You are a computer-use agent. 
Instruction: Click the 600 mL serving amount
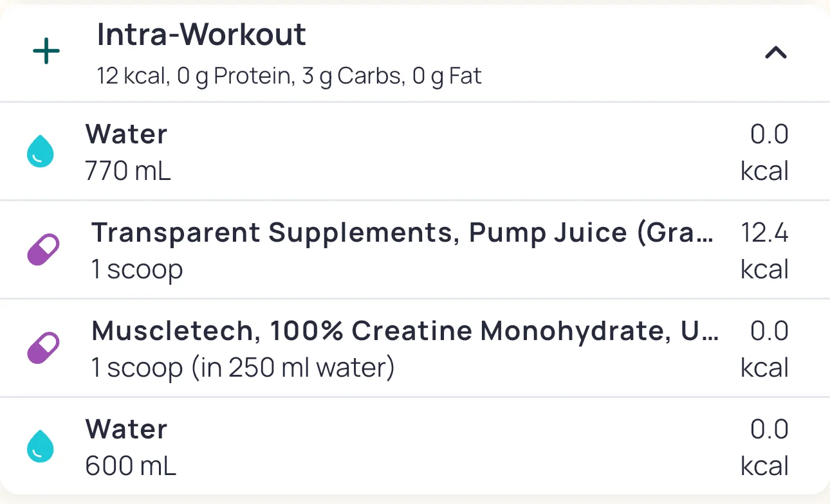coord(131,466)
